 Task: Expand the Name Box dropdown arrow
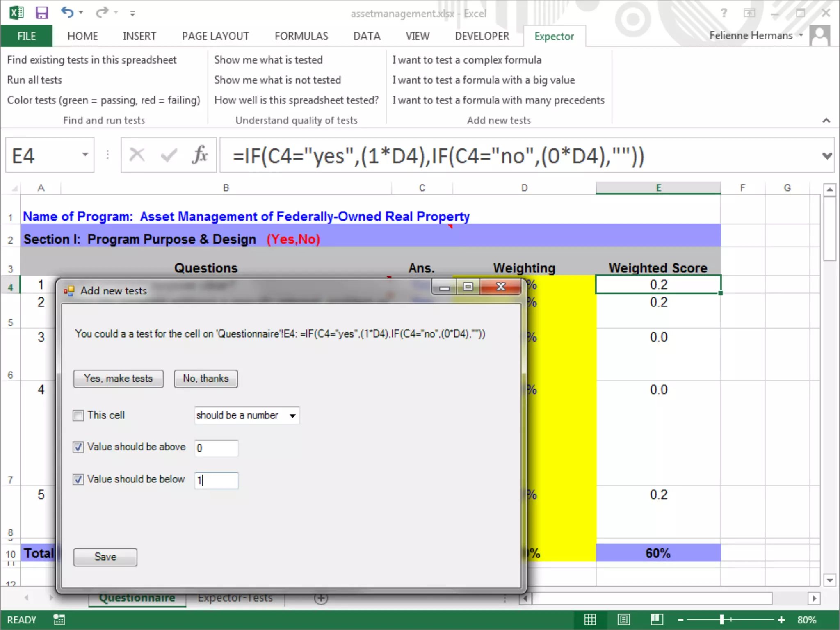[85, 155]
